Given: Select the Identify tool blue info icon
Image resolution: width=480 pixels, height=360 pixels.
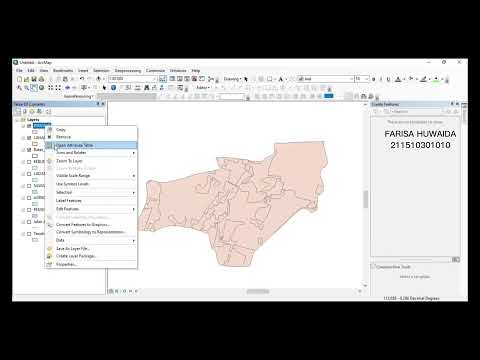Looking at the screenshot, I should point(113,88).
